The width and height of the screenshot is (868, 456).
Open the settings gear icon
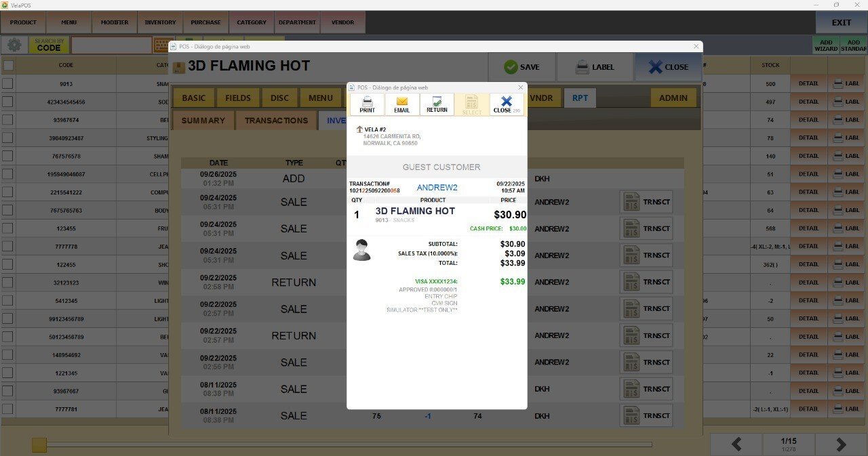tap(14, 45)
